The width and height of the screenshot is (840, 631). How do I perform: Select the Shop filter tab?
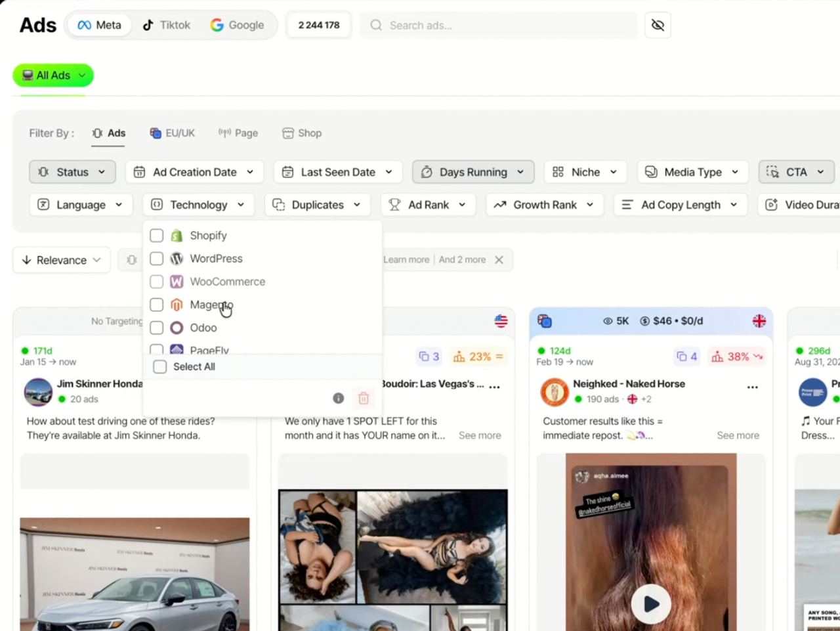302,133
